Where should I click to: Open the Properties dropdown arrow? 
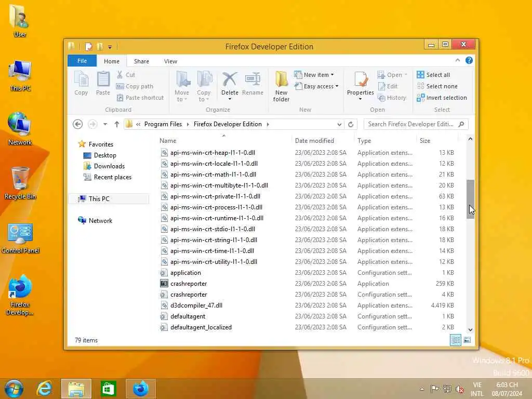coord(361,99)
